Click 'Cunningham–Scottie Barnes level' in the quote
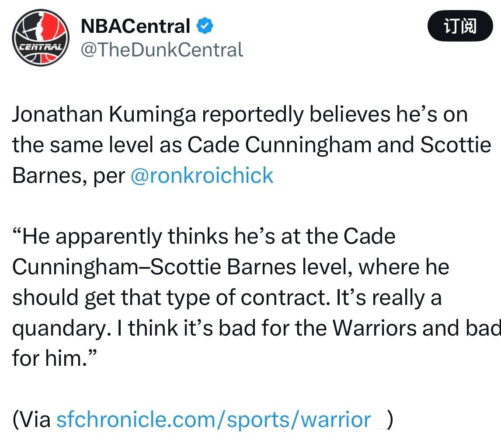This screenshot has width=501, height=448. (x=182, y=267)
